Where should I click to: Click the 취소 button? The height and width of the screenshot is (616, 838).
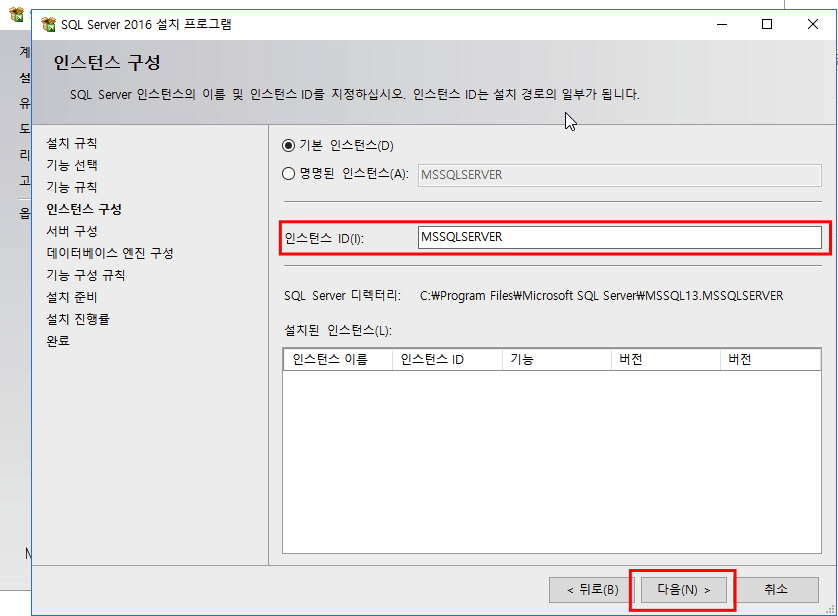(x=775, y=590)
